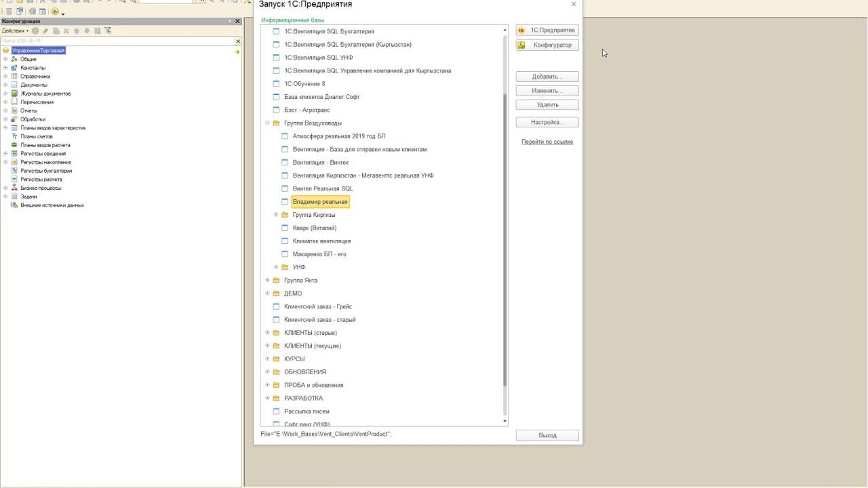Click the configuration search input field

click(117, 41)
